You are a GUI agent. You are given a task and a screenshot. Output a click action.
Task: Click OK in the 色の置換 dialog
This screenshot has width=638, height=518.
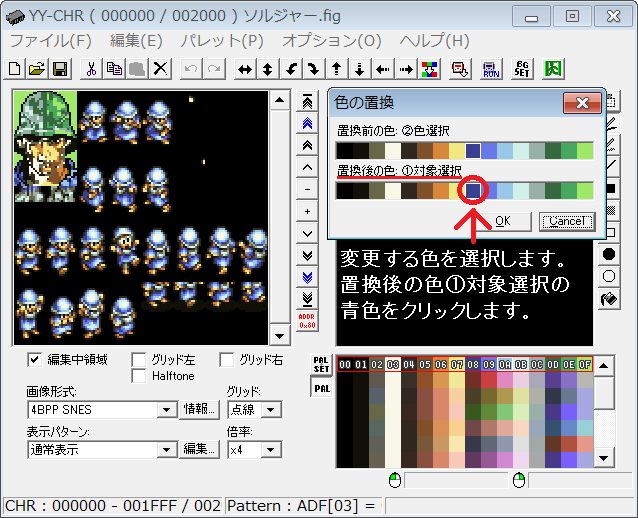coord(503,221)
